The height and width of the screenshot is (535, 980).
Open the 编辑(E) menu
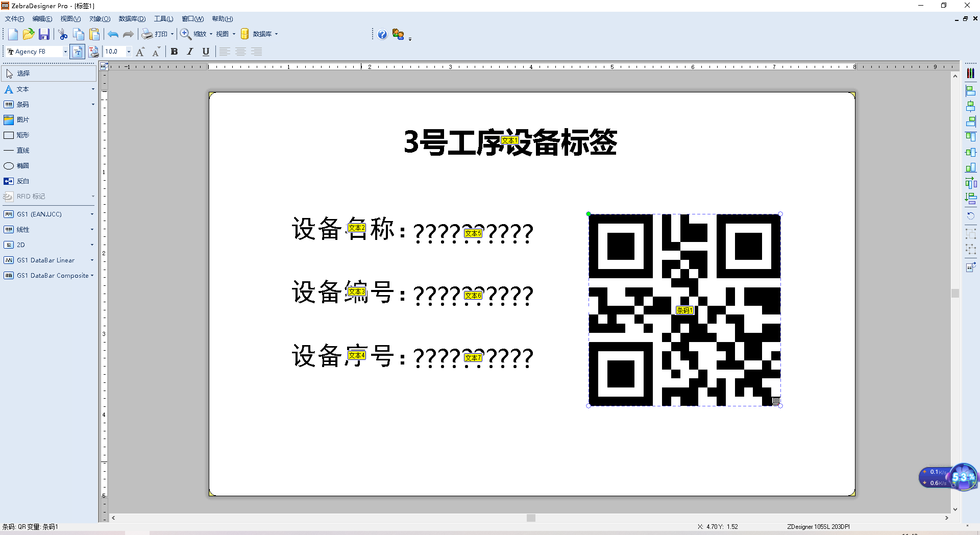point(42,19)
